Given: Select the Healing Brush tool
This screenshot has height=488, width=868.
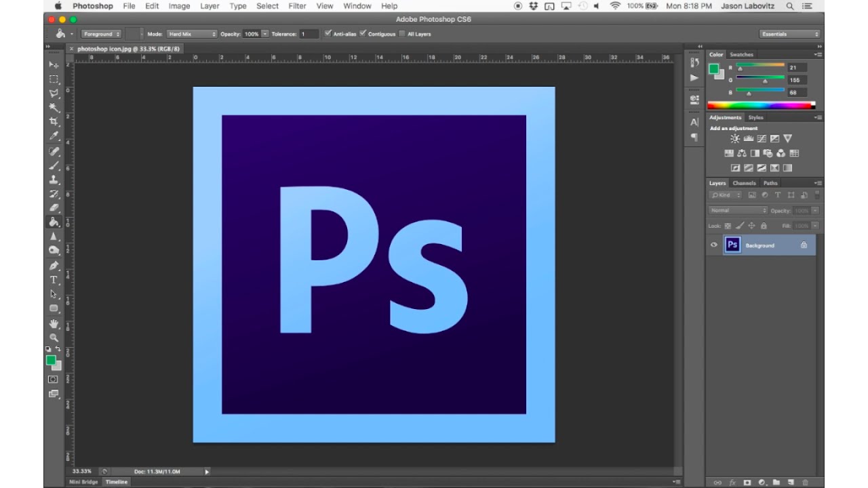Looking at the screenshot, I should pos(54,151).
